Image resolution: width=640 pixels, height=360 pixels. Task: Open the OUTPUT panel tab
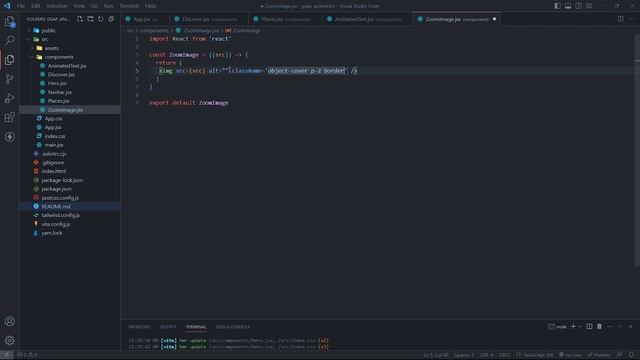point(168,327)
